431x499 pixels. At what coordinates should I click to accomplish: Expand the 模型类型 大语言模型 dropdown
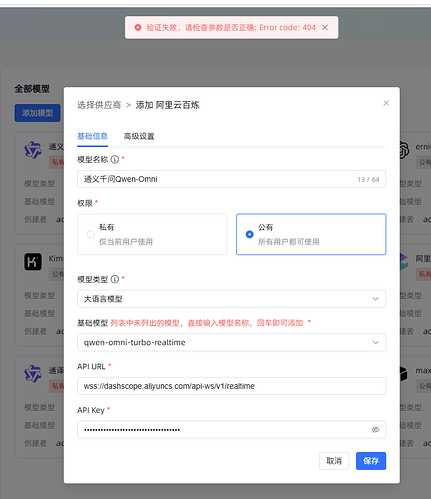pos(231,299)
